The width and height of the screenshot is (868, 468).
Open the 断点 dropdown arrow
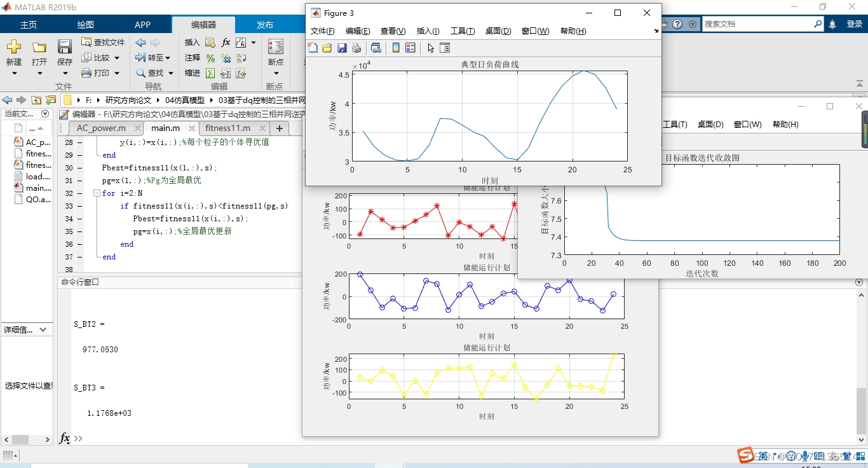point(275,73)
